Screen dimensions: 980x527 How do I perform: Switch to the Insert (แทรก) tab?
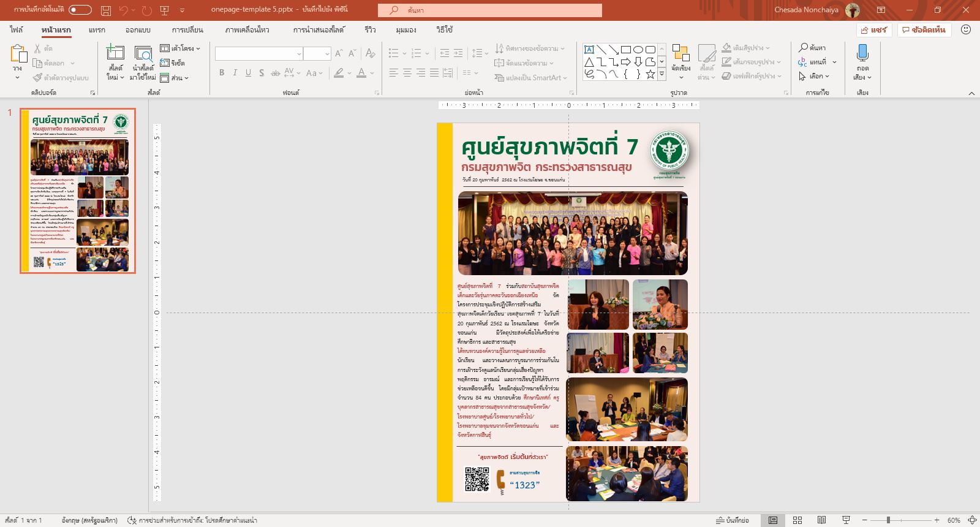tap(97, 29)
